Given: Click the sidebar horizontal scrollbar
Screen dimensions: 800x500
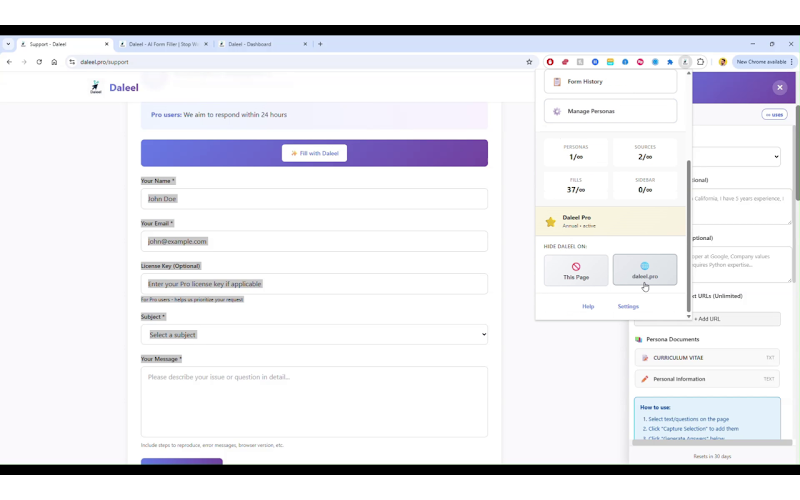Looking at the screenshot, I should coord(712,443).
